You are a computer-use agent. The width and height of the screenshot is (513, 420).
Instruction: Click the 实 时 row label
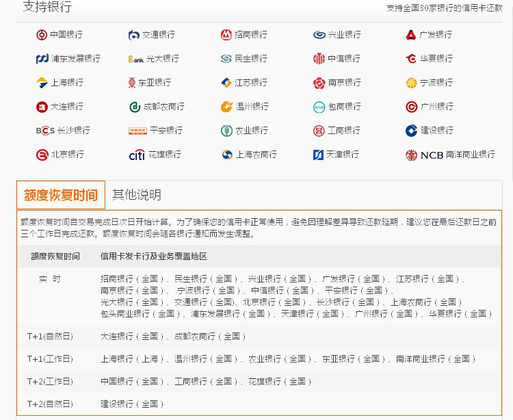coord(50,279)
